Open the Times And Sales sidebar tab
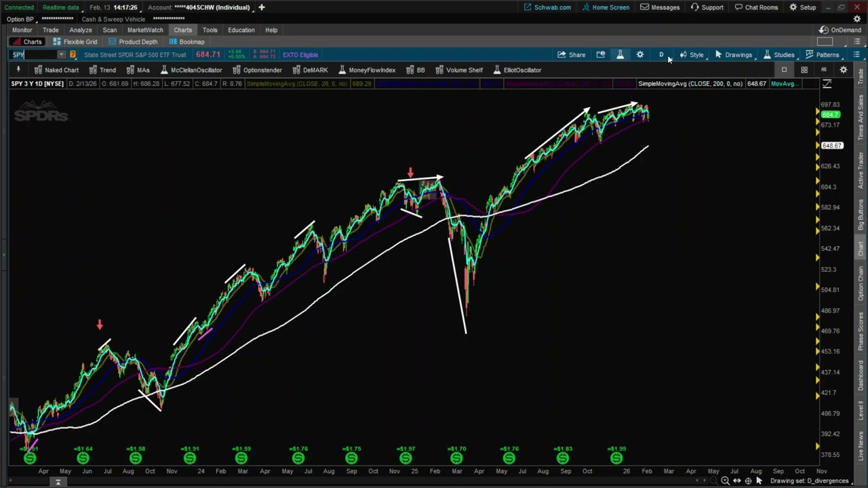 861,118
